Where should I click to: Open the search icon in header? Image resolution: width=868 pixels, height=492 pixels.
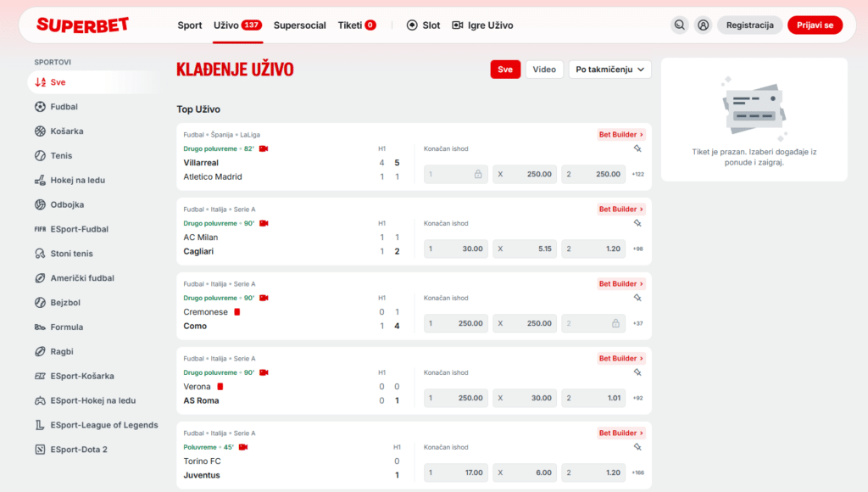pos(679,25)
